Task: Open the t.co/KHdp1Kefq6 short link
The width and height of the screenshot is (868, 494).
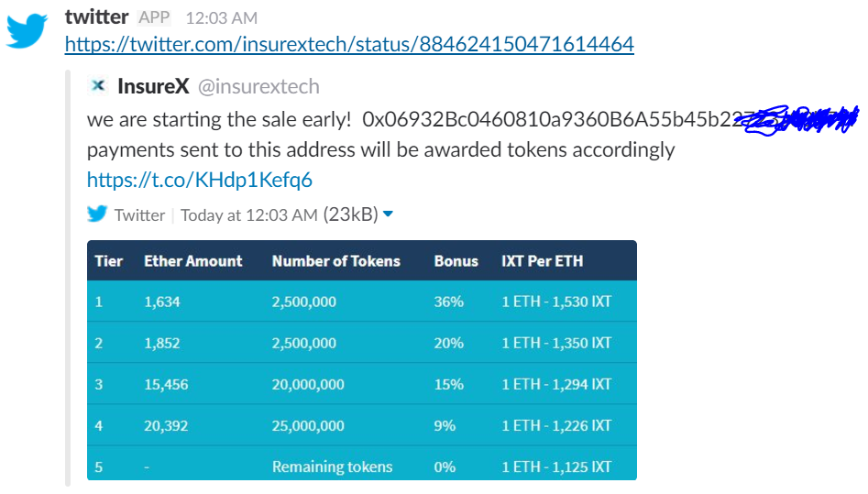Action: (x=199, y=180)
